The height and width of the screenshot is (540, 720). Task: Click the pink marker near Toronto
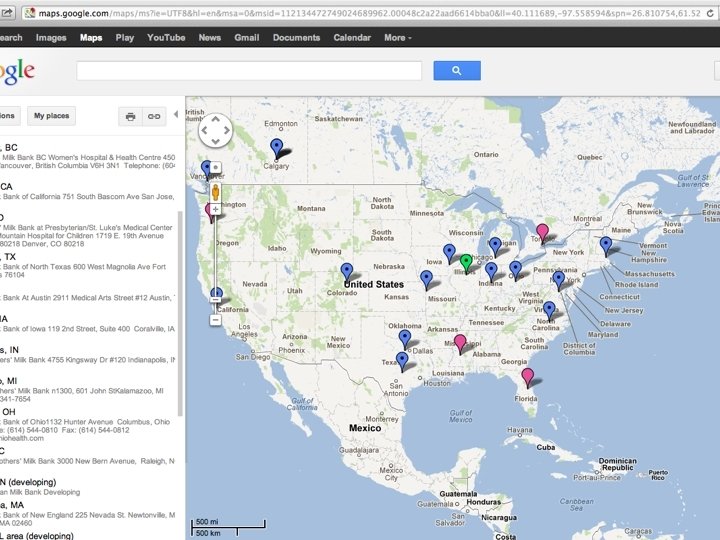542,233
